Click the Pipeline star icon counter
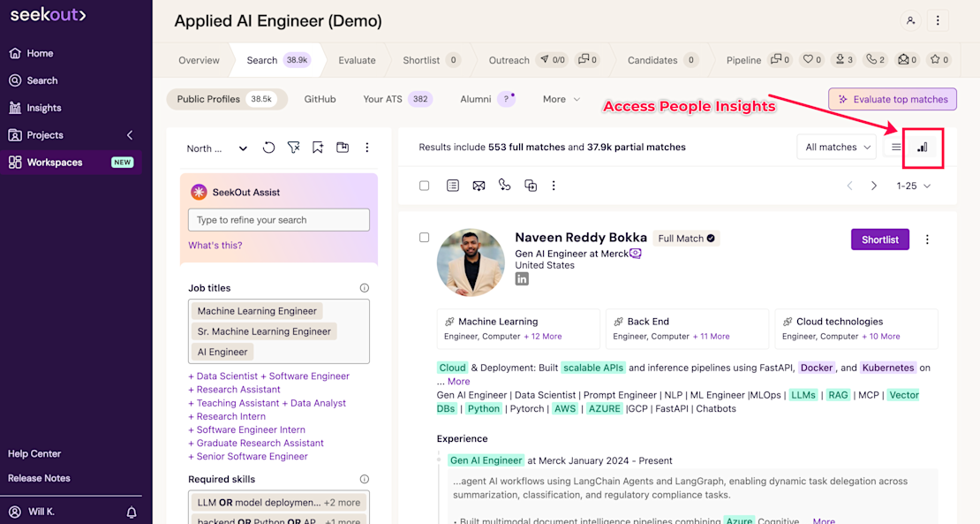Viewport: 980px width, 524px height. tap(939, 59)
